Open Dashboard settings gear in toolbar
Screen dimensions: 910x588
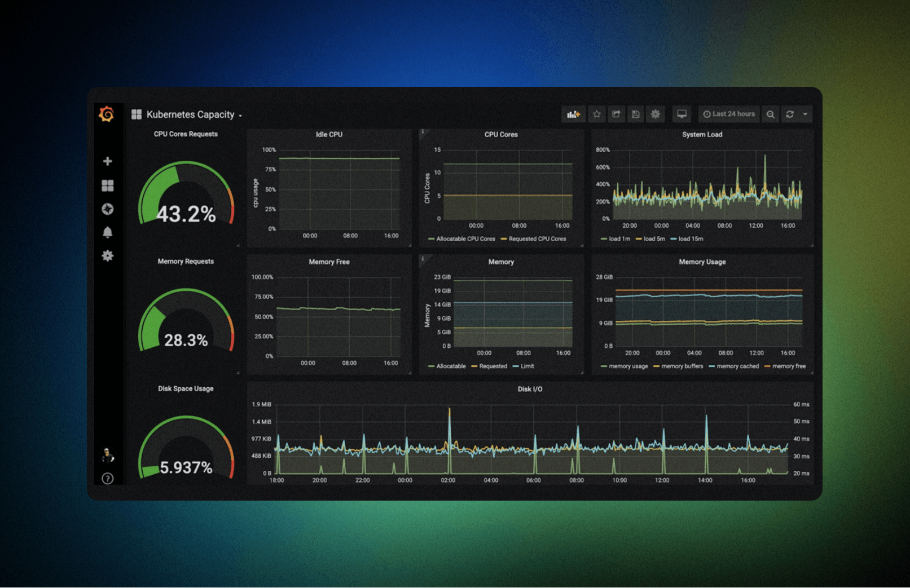tap(656, 114)
